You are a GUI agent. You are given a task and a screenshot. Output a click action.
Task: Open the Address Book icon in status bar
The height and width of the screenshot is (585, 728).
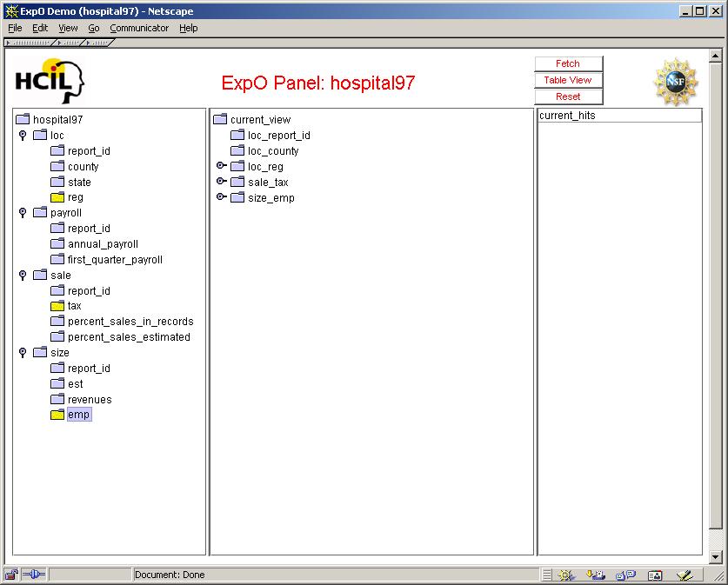654,575
